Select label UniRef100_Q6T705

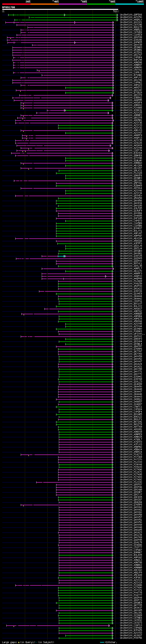coord(131,605)
